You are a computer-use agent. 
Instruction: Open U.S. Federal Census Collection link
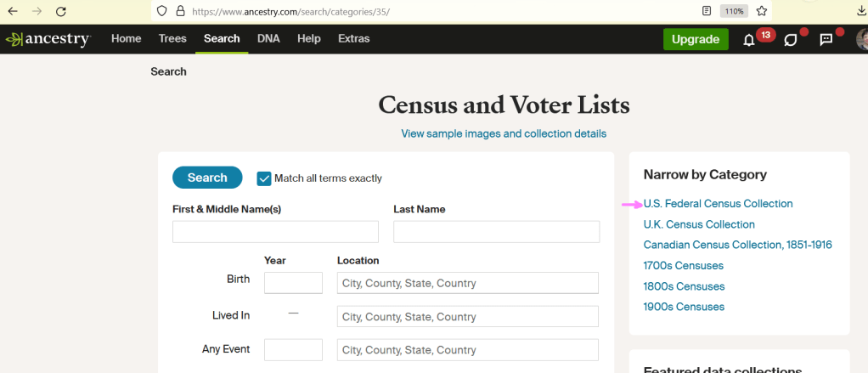[x=718, y=204]
